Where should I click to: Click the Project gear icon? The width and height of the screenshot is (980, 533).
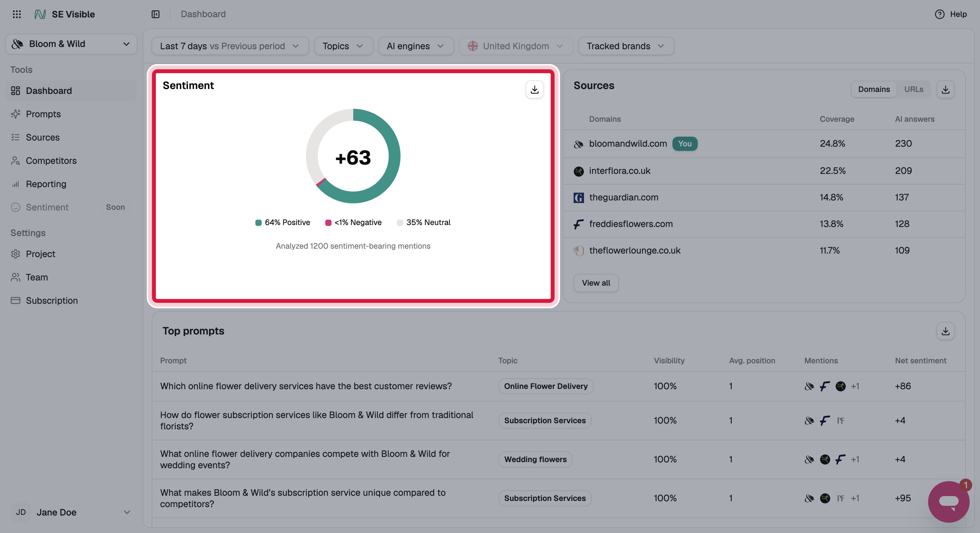click(16, 254)
